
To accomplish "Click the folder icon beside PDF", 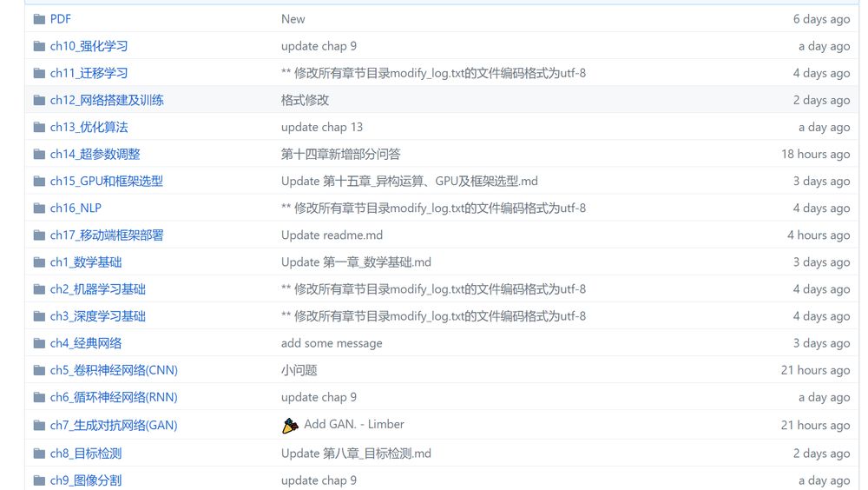I will [x=39, y=19].
